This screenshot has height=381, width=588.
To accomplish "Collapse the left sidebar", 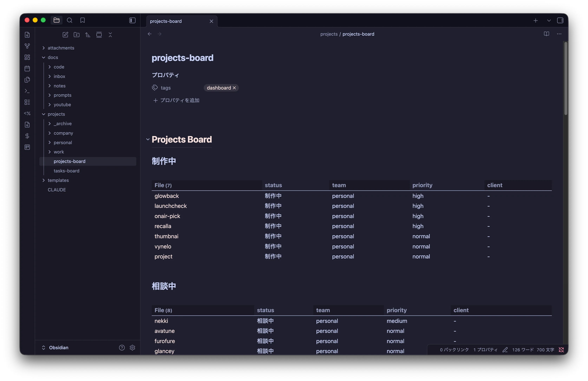I will tap(132, 20).
